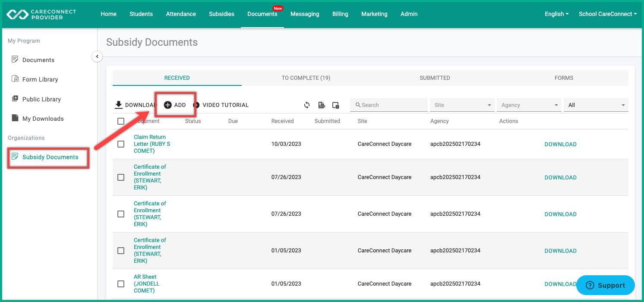
Task: Open the Claim Return Letter (RUBY S COMET) link
Action: click(152, 144)
